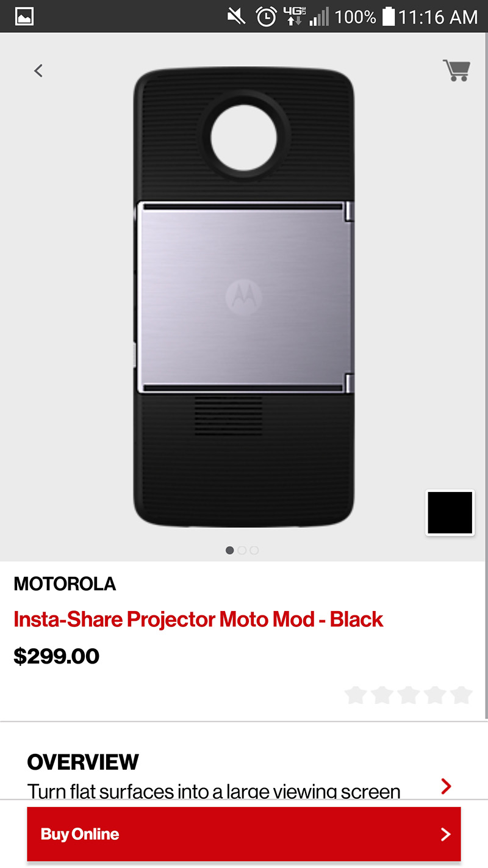This screenshot has width=488, height=868.
Task: Select the third image carousel dot
Action: (254, 550)
